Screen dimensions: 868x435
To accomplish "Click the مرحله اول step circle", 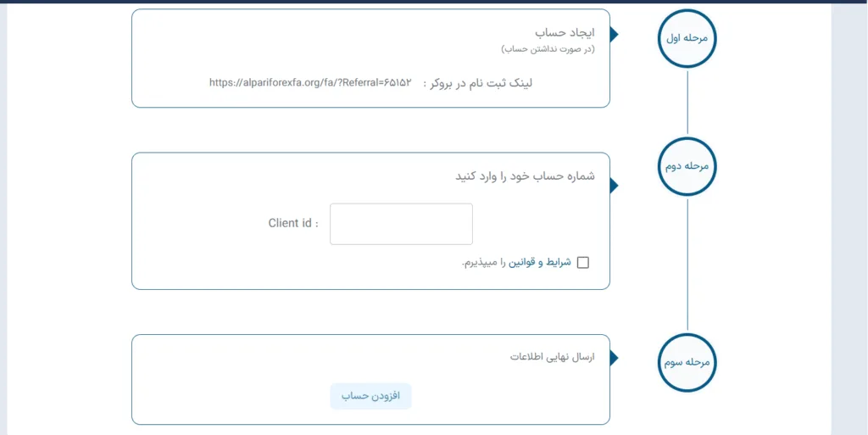I will (687, 38).
